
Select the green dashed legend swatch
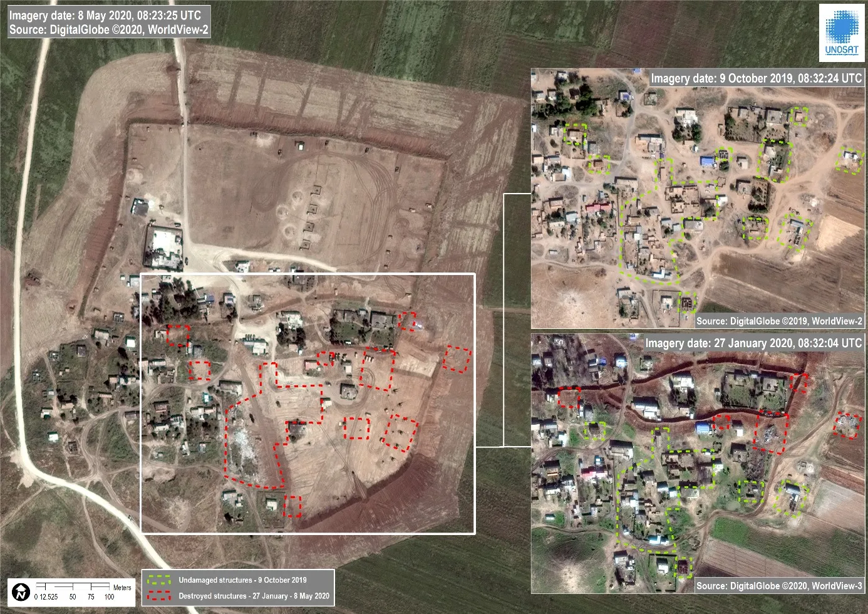pos(159,580)
